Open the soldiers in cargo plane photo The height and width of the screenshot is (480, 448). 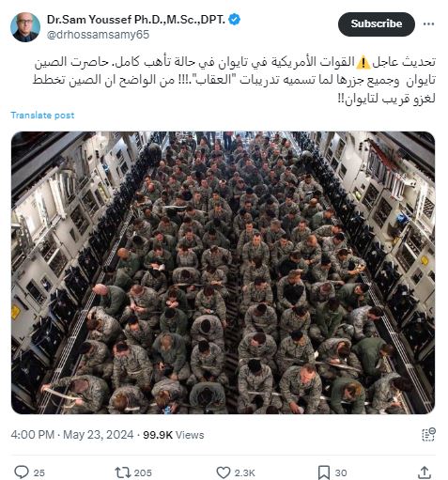[x=223, y=272]
